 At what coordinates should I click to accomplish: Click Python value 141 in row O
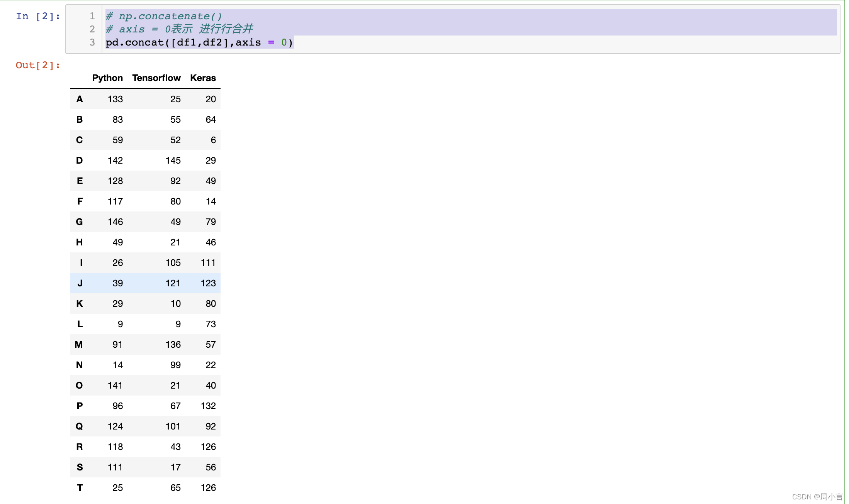point(115,386)
